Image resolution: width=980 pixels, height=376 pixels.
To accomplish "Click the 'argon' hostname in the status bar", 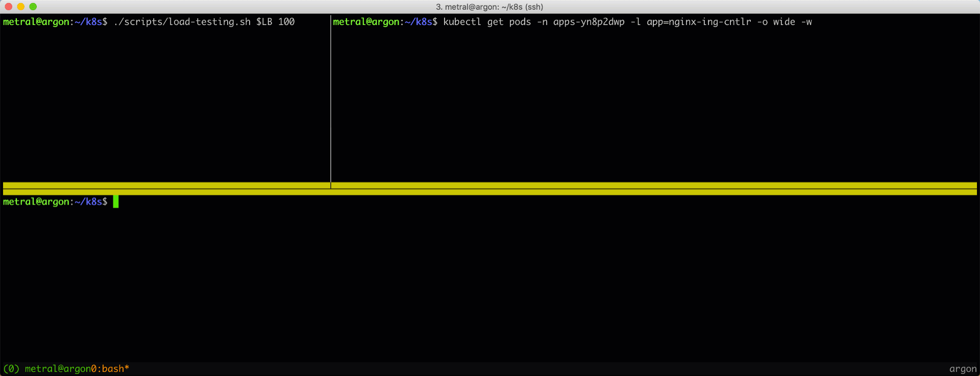I will [x=963, y=368].
